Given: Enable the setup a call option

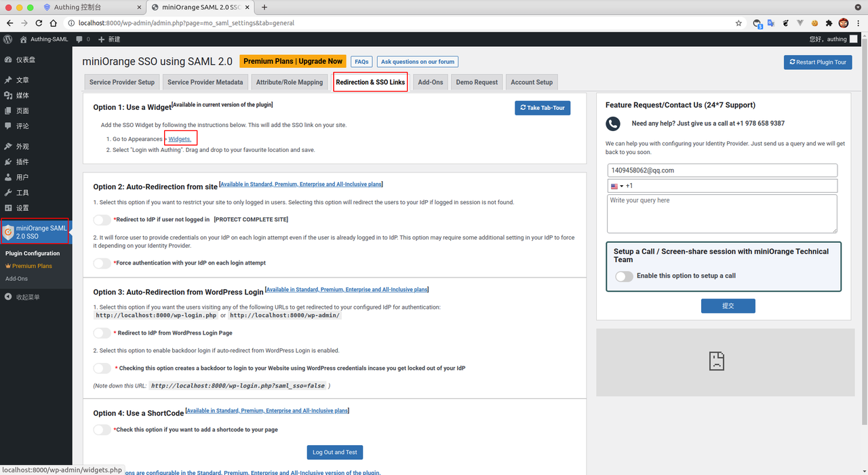Looking at the screenshot, I should point(624,276).
